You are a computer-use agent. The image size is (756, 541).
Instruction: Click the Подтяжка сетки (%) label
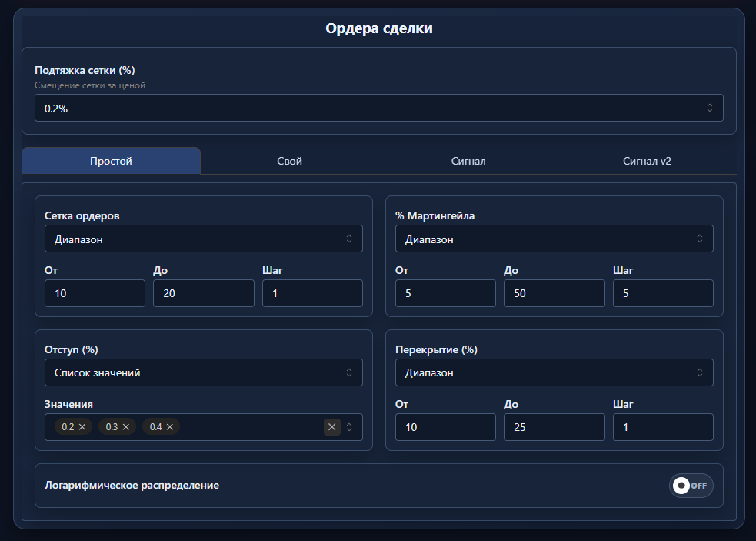click(85, 71)
